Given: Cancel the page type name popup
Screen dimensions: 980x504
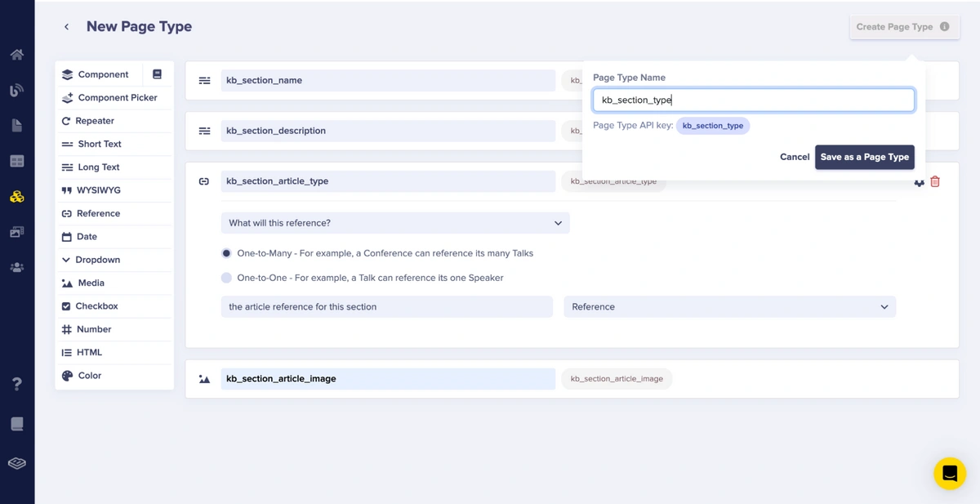Looking at the screenshot, I should point(794,157).
